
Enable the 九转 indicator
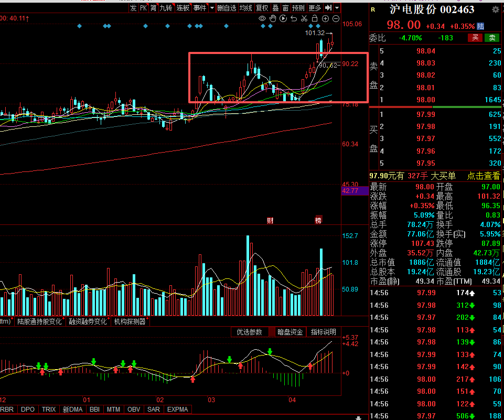point(166,8)
